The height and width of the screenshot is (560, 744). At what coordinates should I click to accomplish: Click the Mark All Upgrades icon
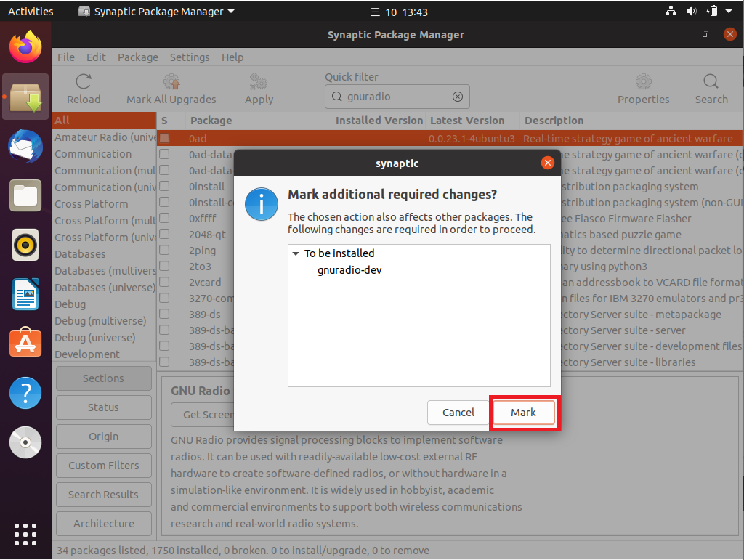171,82
